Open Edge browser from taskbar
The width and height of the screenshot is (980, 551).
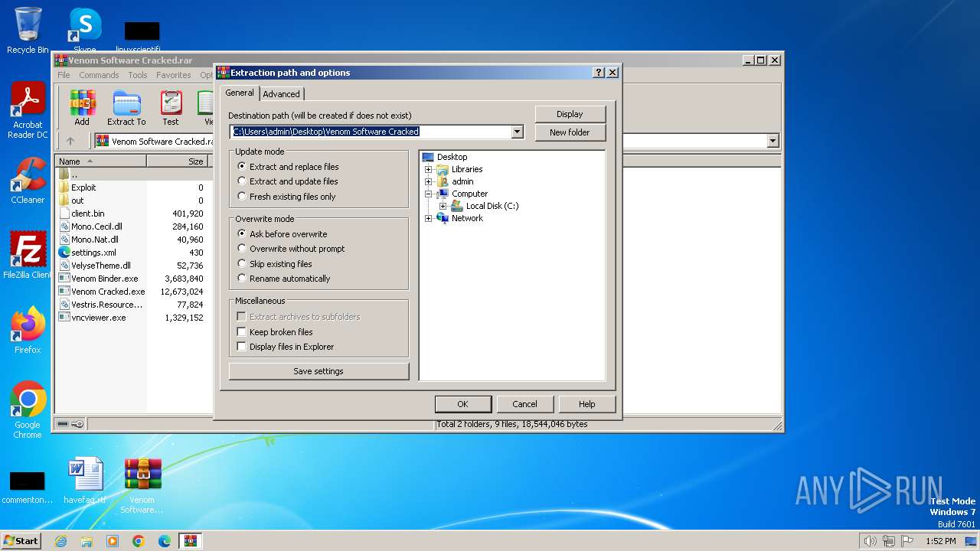point(164,541)
